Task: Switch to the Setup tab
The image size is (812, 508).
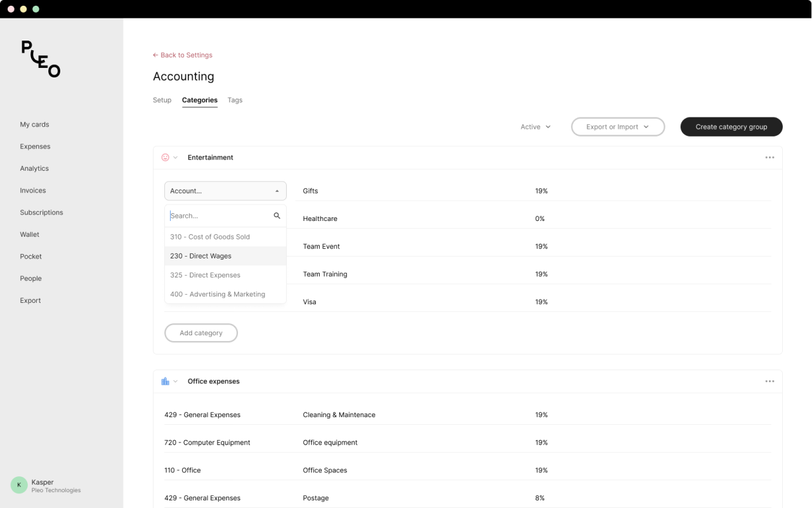Action: tap(162, 100)
